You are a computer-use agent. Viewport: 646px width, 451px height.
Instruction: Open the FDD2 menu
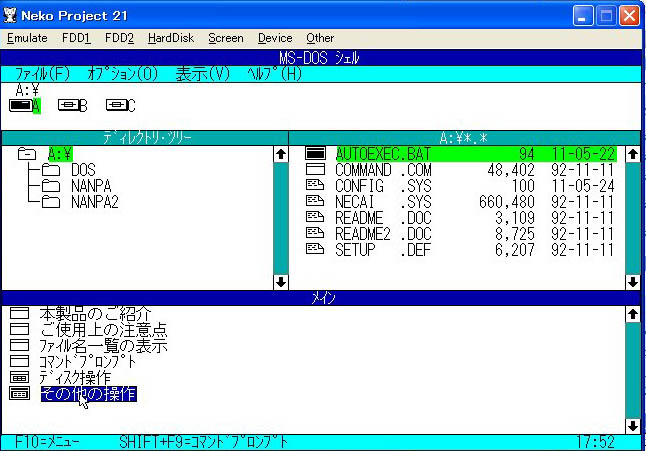click(x=119, y=38)
